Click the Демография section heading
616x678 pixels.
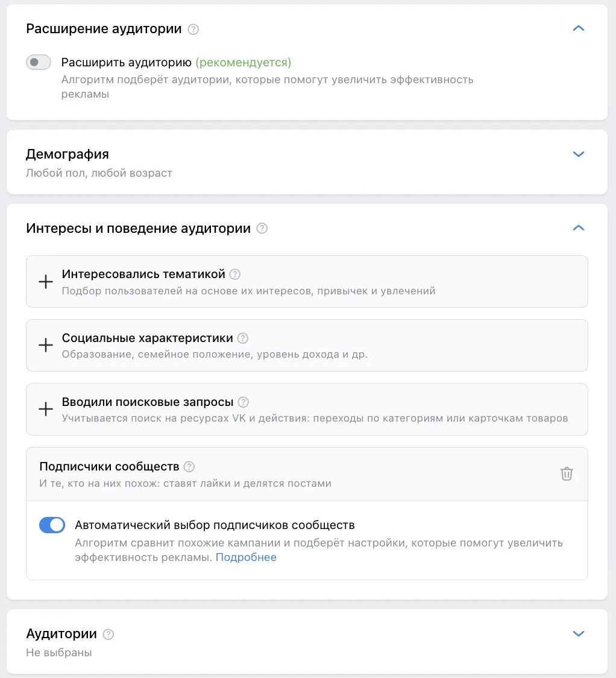tap(68, 154)
